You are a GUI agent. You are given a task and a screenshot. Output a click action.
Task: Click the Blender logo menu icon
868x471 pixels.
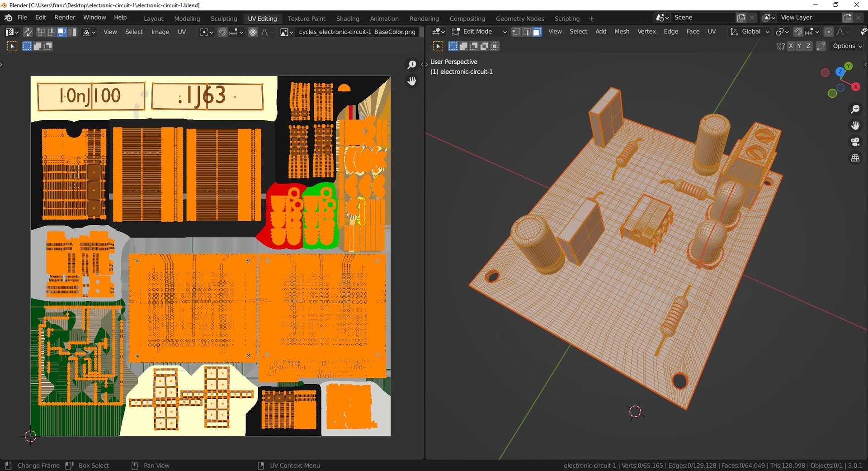click(8, 18)
